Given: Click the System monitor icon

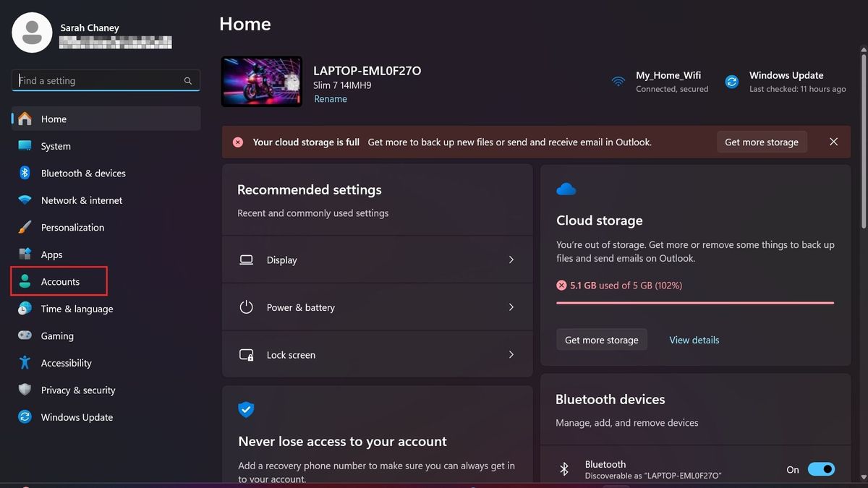Looking at the screenshot, I should coord(25,146).
